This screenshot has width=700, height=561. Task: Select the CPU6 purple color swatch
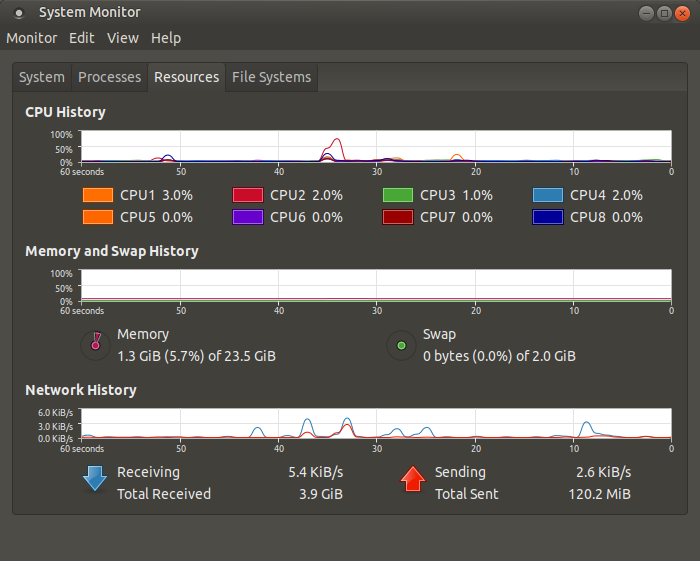247,217
